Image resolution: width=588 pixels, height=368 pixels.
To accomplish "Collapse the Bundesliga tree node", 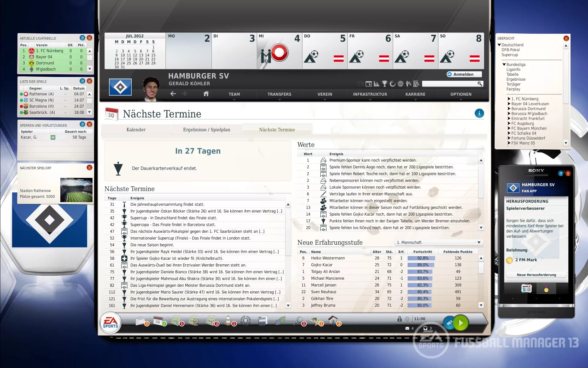I will pyautogui.click(x=504, y=64).
